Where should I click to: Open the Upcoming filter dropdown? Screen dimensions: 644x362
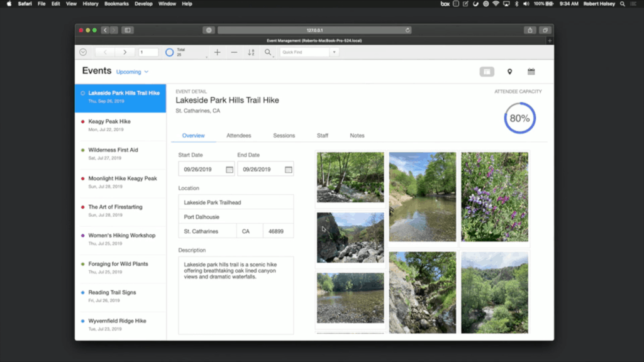coord(131,72)
